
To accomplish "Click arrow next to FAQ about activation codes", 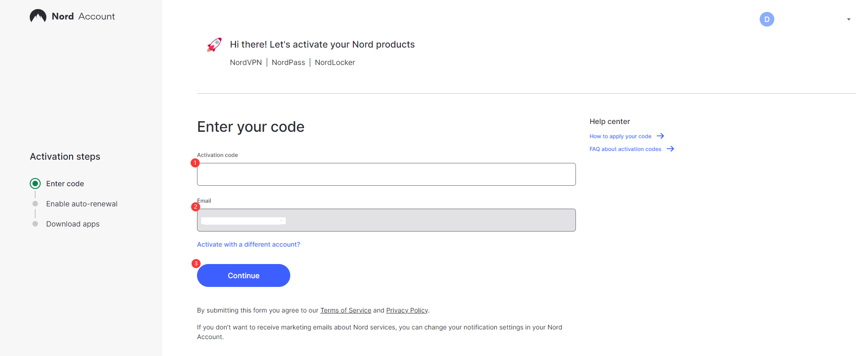I will [670, 149].
